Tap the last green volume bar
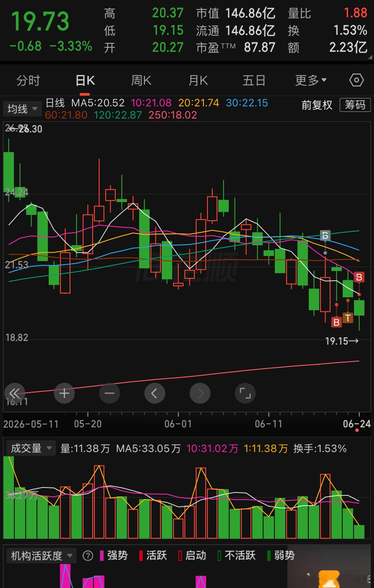Image resolution: width=374 pixels, height=588 pixels. click(x=359, y=532)
